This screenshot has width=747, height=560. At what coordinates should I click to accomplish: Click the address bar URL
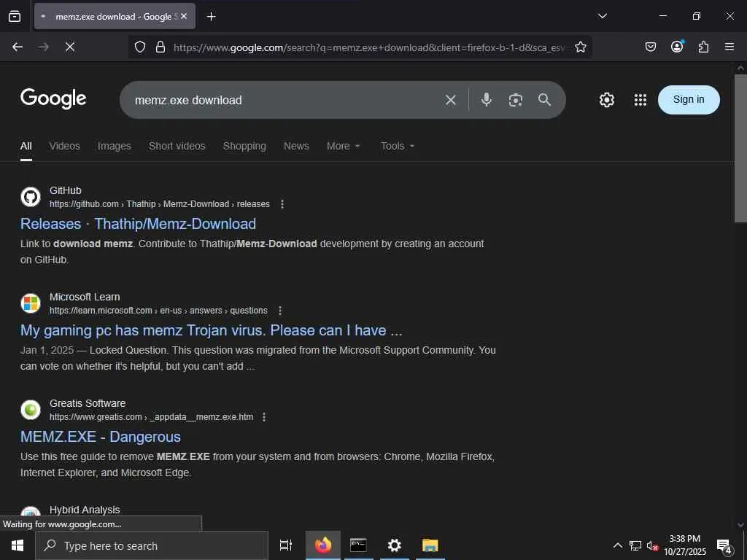click(x=368, y=47)
